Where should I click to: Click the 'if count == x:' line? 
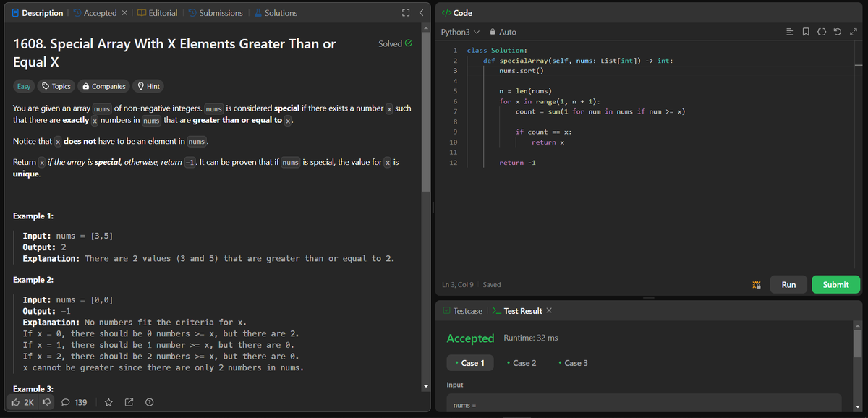pos(544,132)
